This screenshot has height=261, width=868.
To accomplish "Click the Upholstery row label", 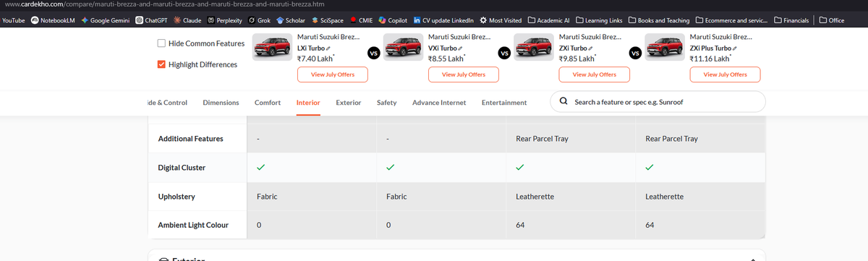I will pos(176,197).
